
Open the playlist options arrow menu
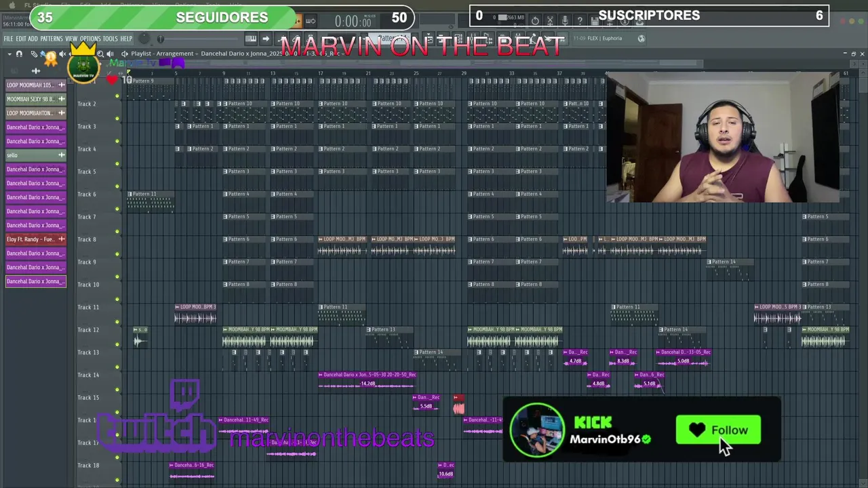9,54
